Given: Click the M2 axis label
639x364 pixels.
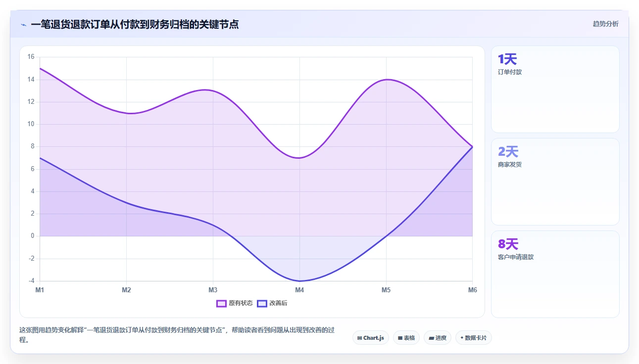Looking at the screenshot, I should tap(126, 290).
